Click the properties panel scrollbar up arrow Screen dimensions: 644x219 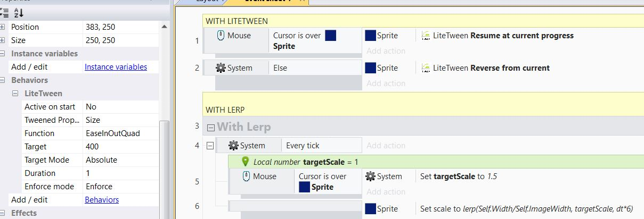point(164,26)
